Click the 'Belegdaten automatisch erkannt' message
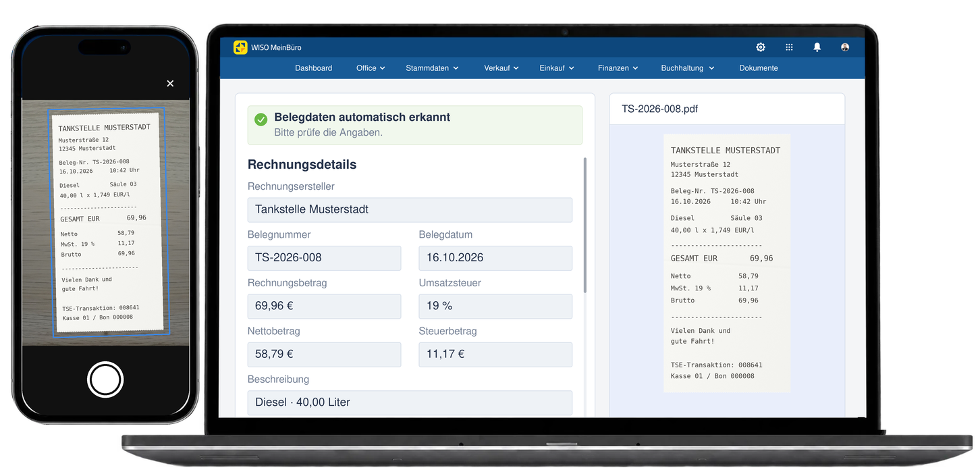Viewport: 980px width, 472px height. click(362, 117)
